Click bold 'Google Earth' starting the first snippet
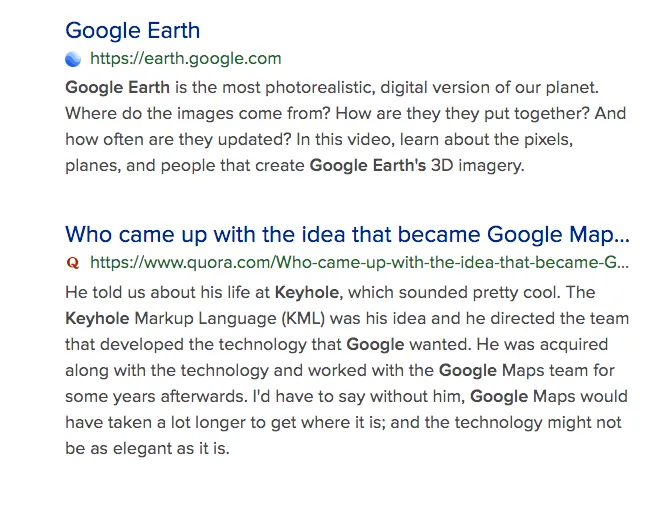The image size is (664, 505). [117, 88]
